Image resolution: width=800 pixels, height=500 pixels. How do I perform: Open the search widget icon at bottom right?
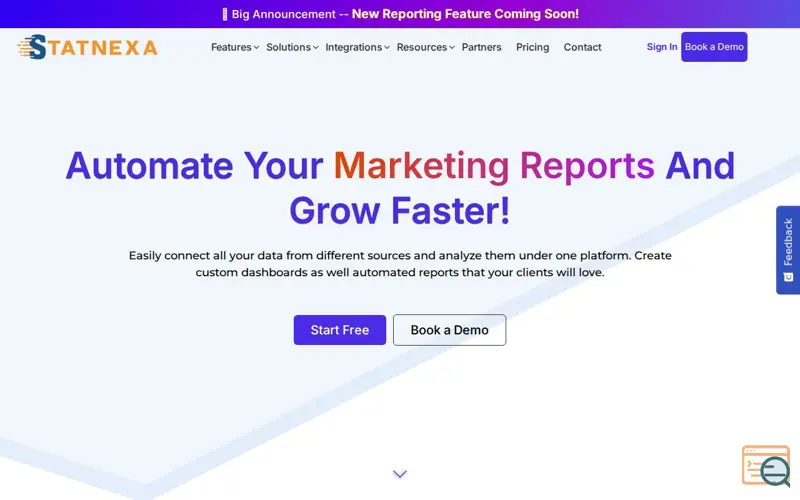[x=766, y=466]
